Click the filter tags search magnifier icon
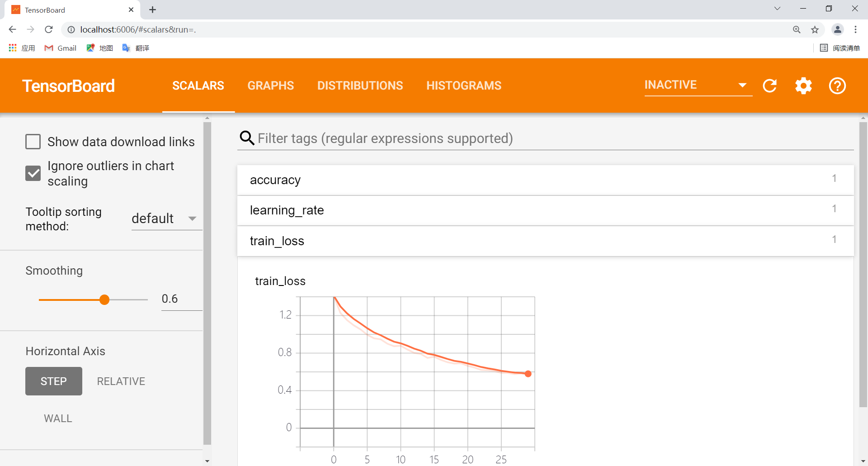Image resolution: width=868 pixels, height=466 pixels. [x=247, y=138]
